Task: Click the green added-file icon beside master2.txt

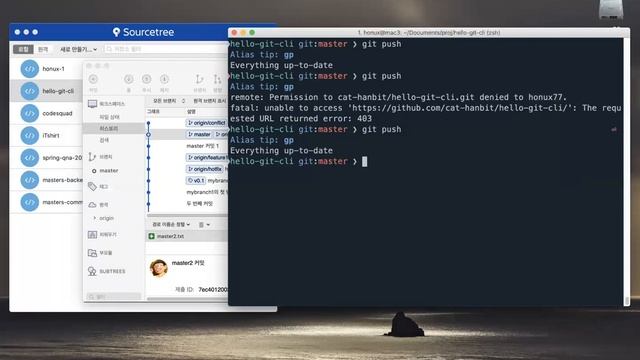Action: [x=151, y=236]
